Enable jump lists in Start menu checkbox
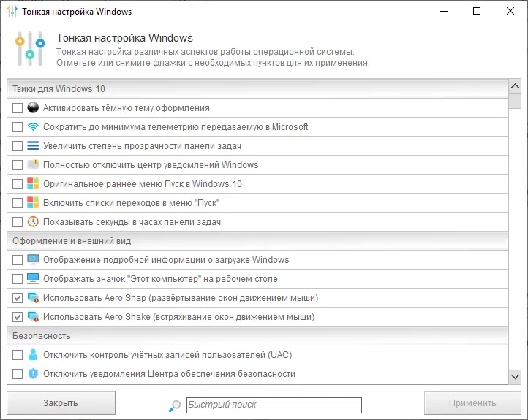528x420 pixels. 18,203
